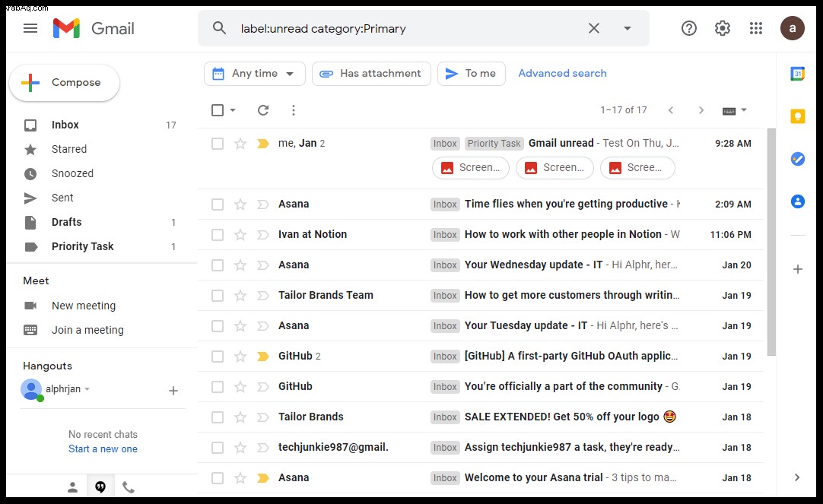Select the 'Your Wednesday update' email checkbox
823x504 pixels.
[x=218, y=265]
